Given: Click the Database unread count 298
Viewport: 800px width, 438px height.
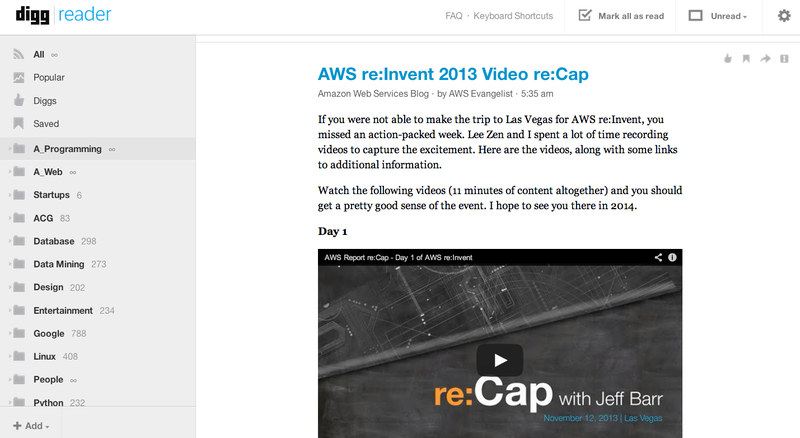Looking at the screenshot, I should [x=88, y=241].
